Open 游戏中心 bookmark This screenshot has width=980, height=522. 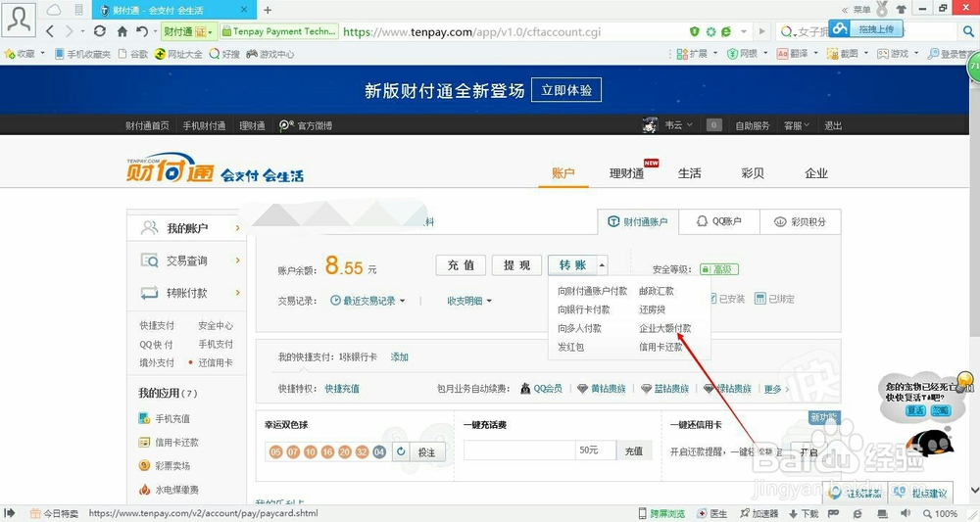270,54
